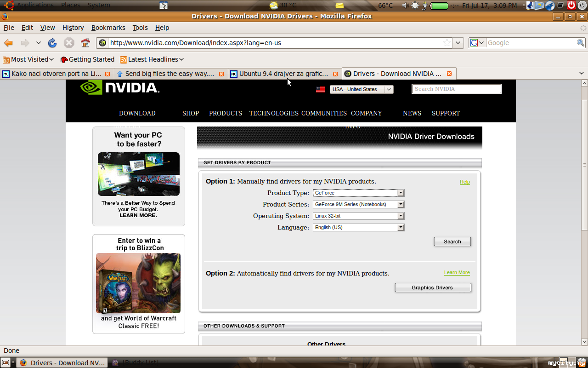Screen dimensions: 588x368
Task: Select the Firefox window in the taskbar
Action: (62, 362)
